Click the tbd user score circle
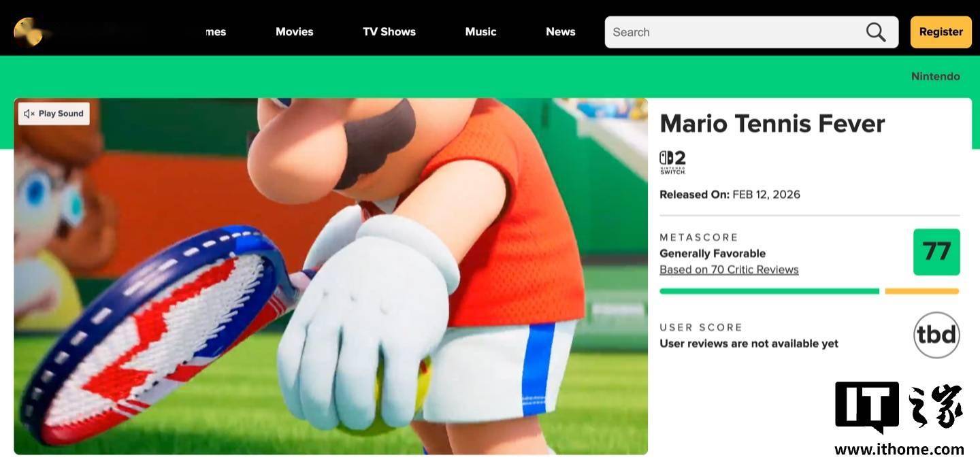This screenshot has height=468, width=980. click(936, 335)
